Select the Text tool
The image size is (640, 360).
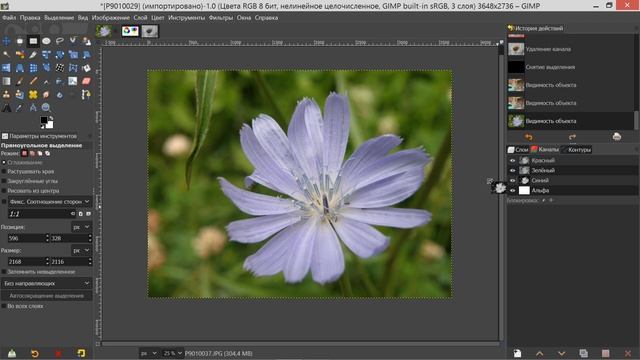click(x=6, y=108)
